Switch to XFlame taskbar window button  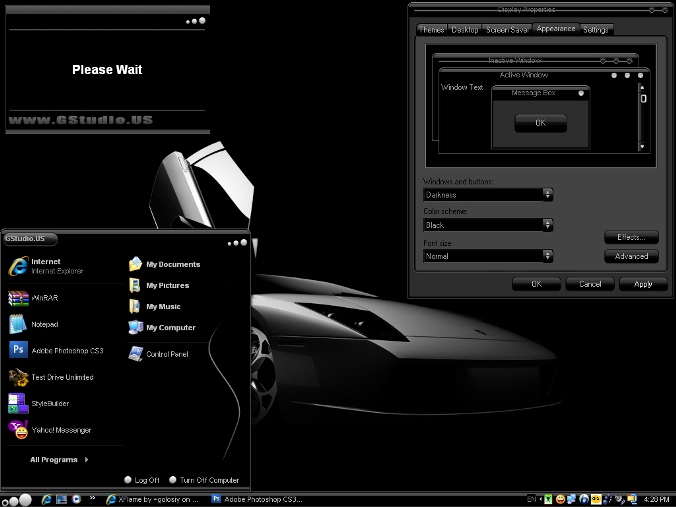coord(153,499)
